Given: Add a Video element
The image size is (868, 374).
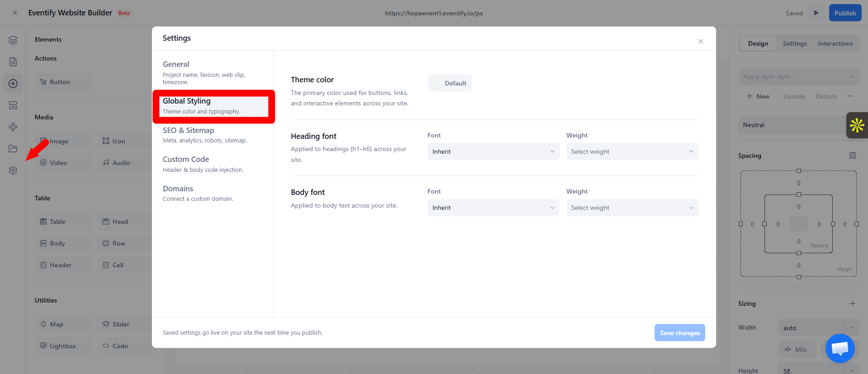Looking at the screenshot, I should [x=64, y=163].
